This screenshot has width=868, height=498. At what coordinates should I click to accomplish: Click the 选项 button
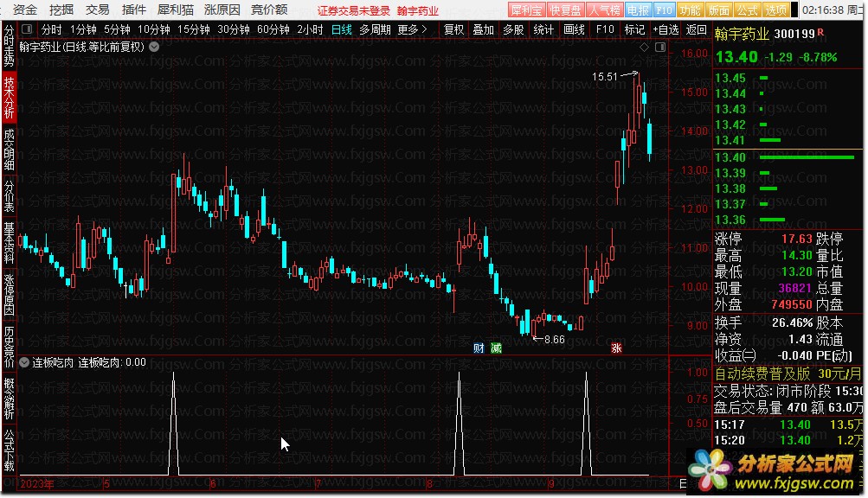(775, 10)
